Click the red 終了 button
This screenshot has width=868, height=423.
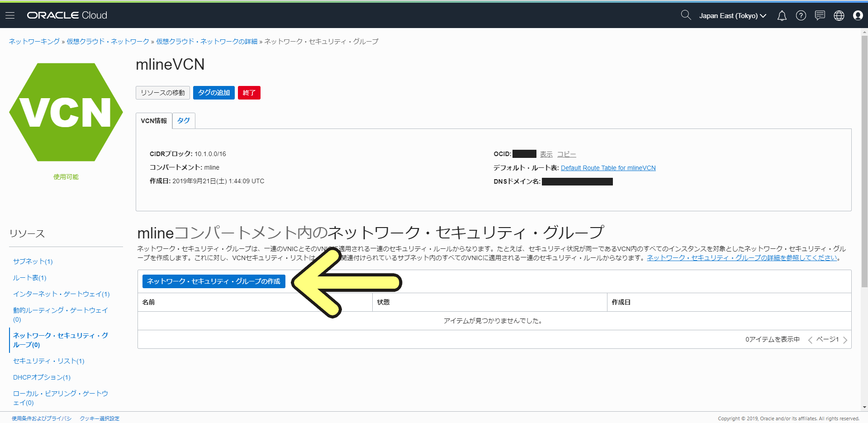[249, 93]
